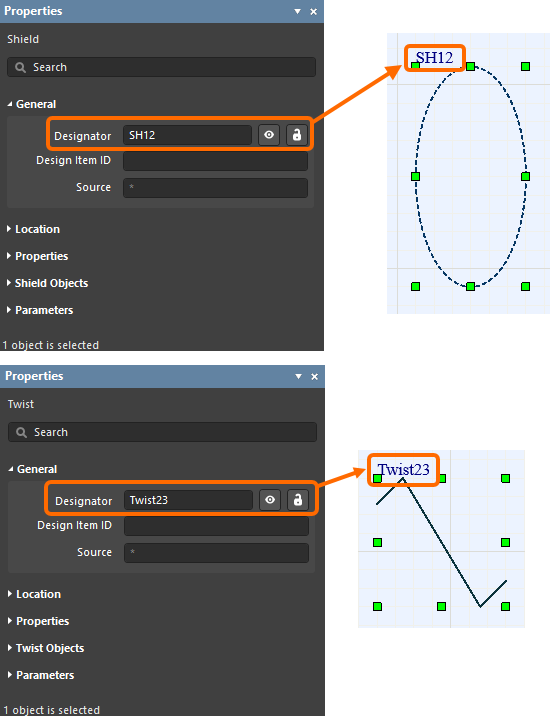Toggle Twist designator visibility eye icon

point(270,500)
